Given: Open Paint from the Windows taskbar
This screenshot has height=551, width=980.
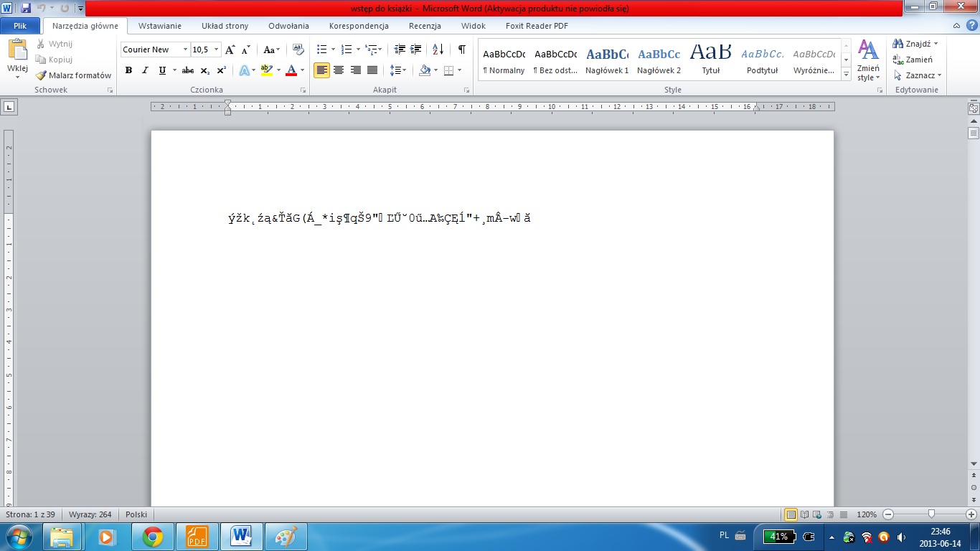Looking at the screenshot, I should [286, 536].
